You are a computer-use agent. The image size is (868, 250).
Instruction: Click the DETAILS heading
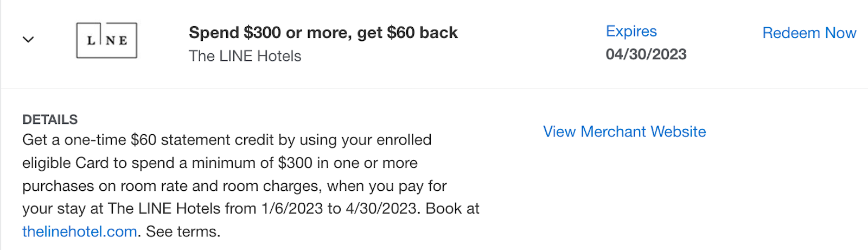pos(50,120)
